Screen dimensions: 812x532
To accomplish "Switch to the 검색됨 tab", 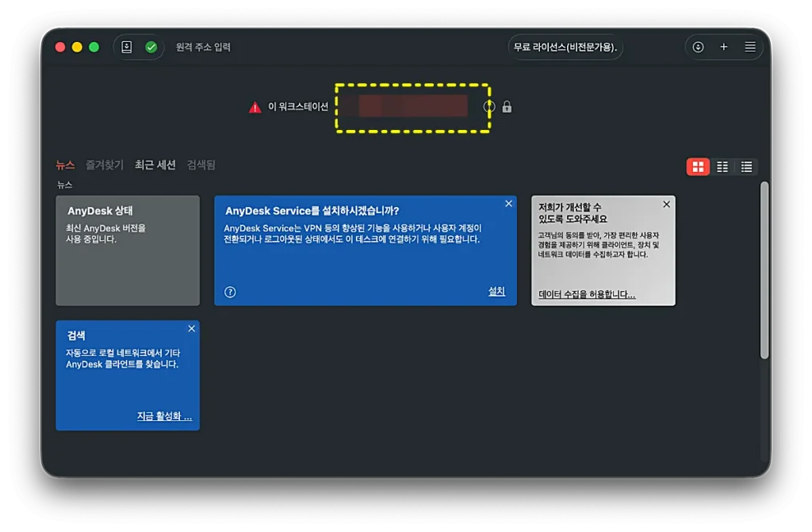I will (x=201, y=165).
